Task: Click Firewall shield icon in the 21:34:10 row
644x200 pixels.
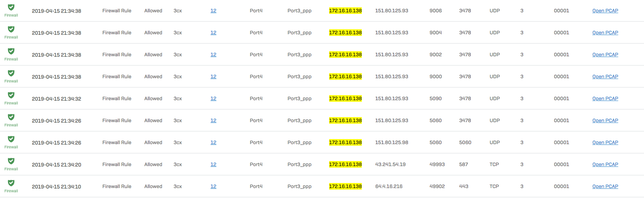Action: (11, 183)
